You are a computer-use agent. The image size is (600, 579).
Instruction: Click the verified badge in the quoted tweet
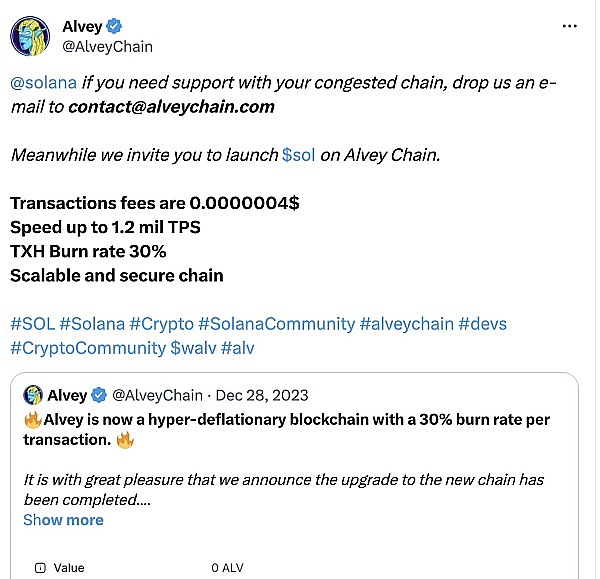click(100, 394)
